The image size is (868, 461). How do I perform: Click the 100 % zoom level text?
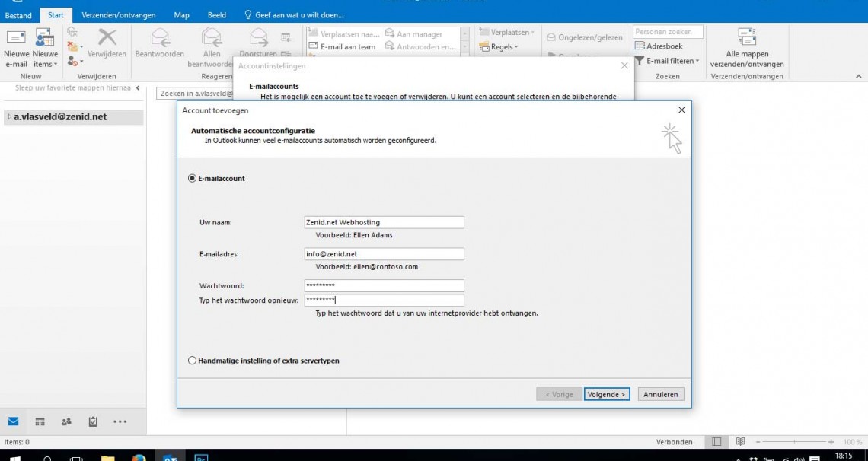853,442
